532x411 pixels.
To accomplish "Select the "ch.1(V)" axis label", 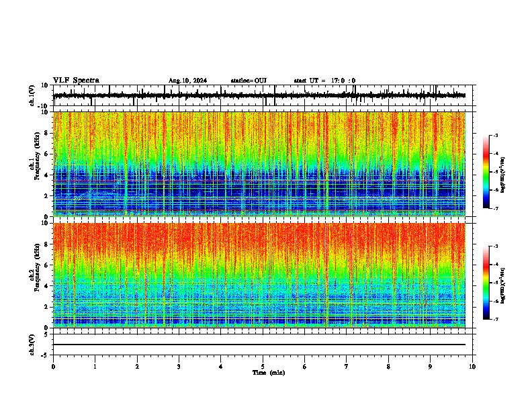I will click(x=32, y=95).
